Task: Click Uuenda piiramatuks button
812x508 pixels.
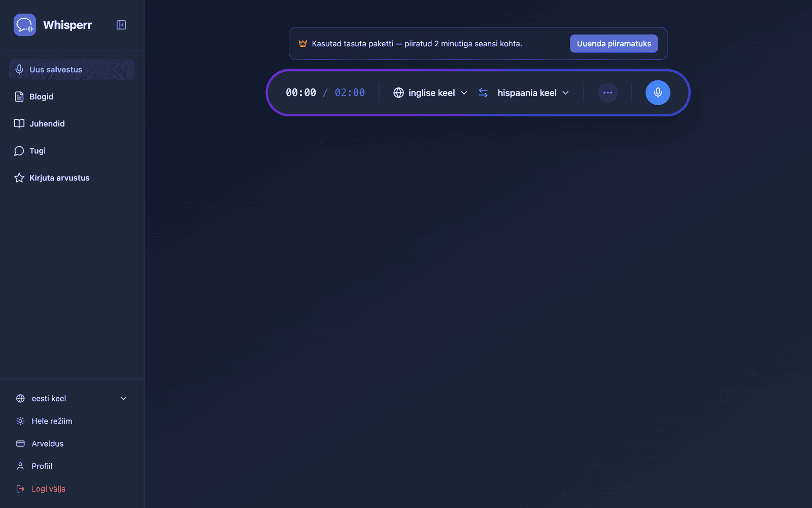Action: coord(614,44)
